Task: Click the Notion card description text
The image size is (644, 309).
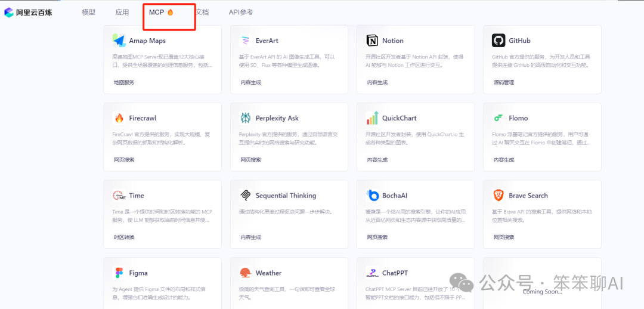Action: click(x=415, y=61)
